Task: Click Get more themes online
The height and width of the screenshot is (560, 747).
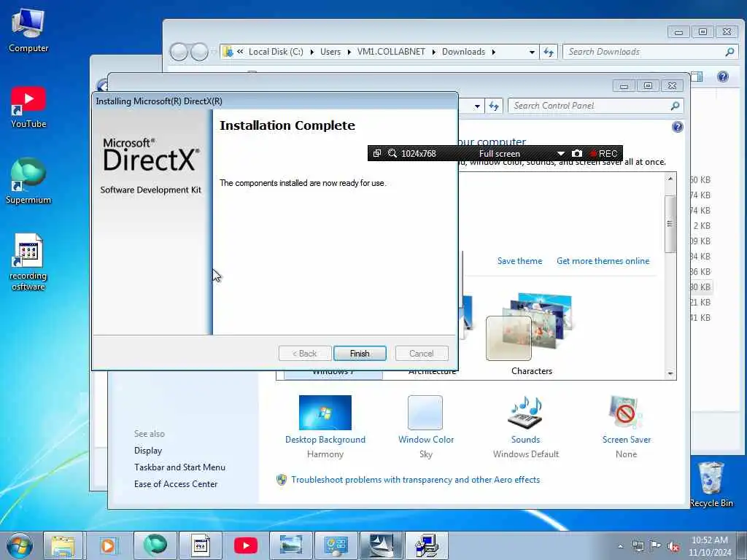Action: point(603,261)
